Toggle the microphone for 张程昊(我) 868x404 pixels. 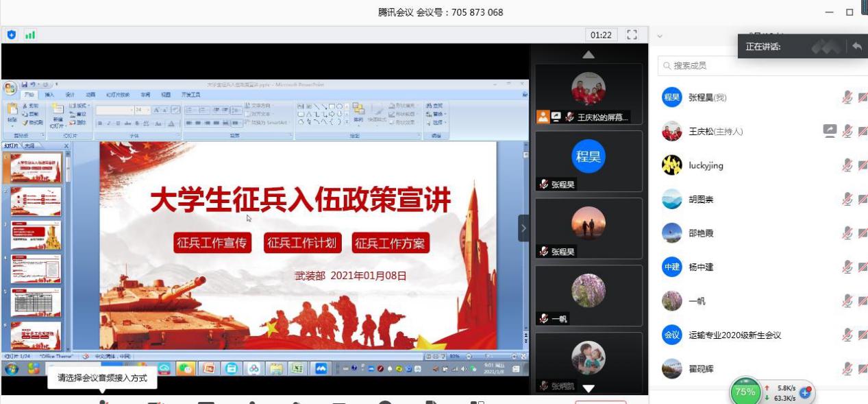coord(847,97)
